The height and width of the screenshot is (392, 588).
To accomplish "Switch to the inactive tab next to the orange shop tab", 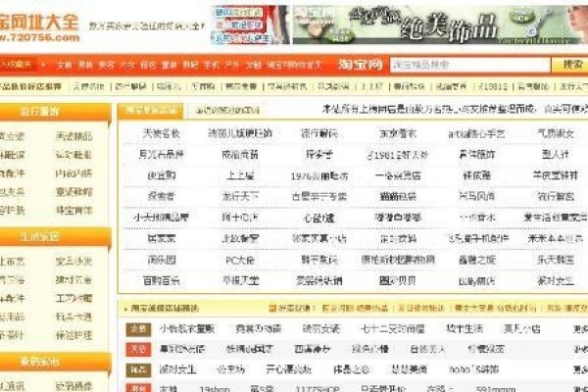I will pyautogui.click(x=227, y=111).
